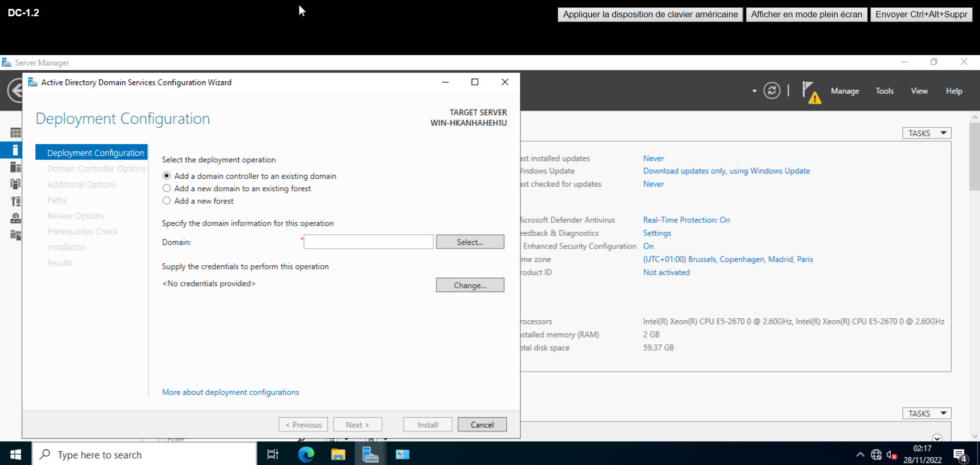The width and height of the screenshot is (980, 465).
Task: Open 'More about deployment configurations' link
Action: tap(230, 392)
